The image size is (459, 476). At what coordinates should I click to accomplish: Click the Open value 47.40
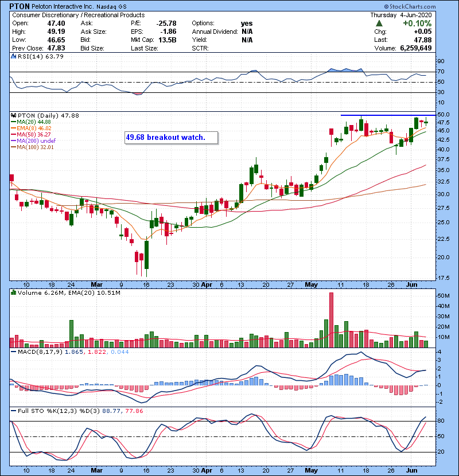56,24
